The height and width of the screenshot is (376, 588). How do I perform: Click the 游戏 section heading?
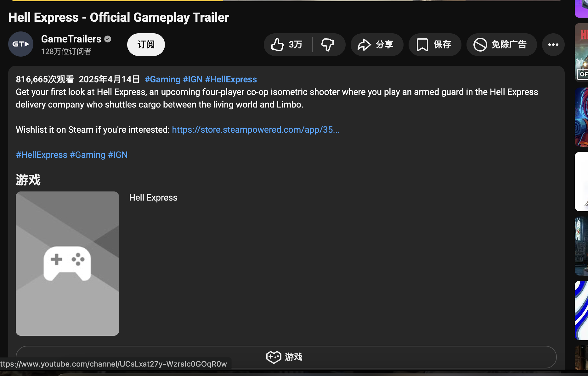pos(28,180)
